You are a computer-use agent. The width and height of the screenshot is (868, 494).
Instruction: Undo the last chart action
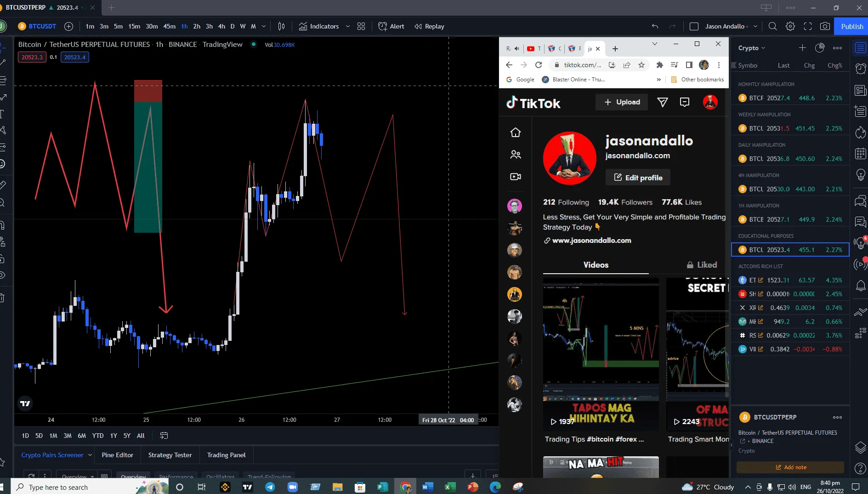coord(655,26)
